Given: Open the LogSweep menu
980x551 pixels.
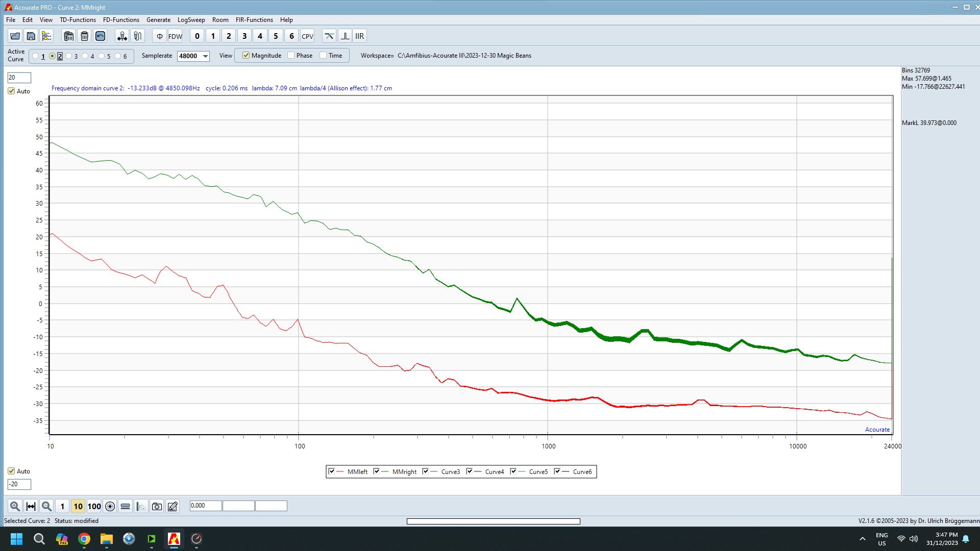Looking at the screenshot, I should tap(191, 20).
